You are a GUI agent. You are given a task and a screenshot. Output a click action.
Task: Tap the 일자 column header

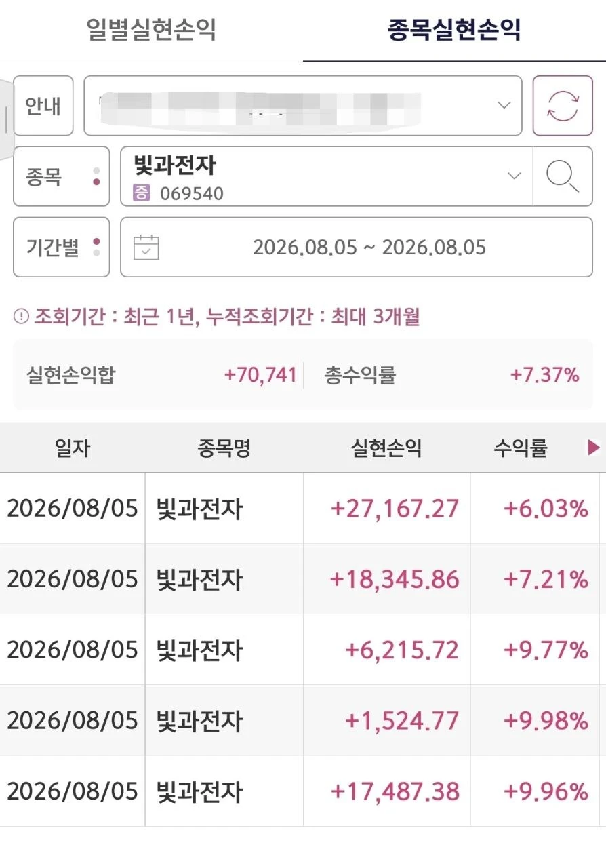click(x=73, y=448)
